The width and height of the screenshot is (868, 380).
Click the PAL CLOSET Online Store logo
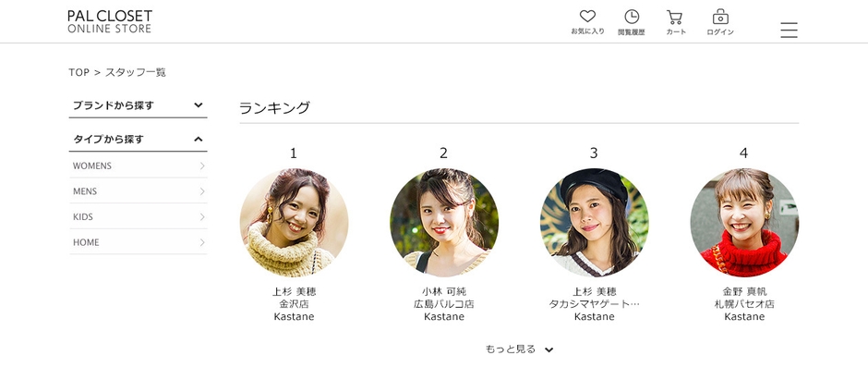coord(110,21)
